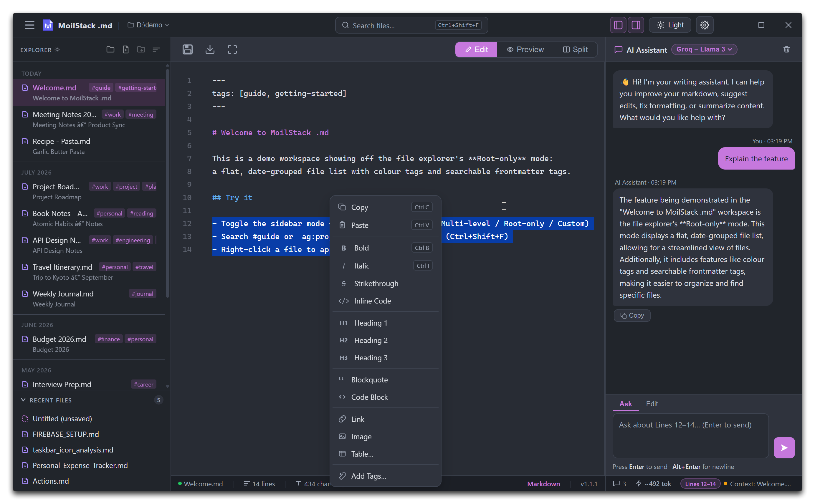The image size is (815, 504).
Task: Click the #journal tag
Action: tap(142, 294)
